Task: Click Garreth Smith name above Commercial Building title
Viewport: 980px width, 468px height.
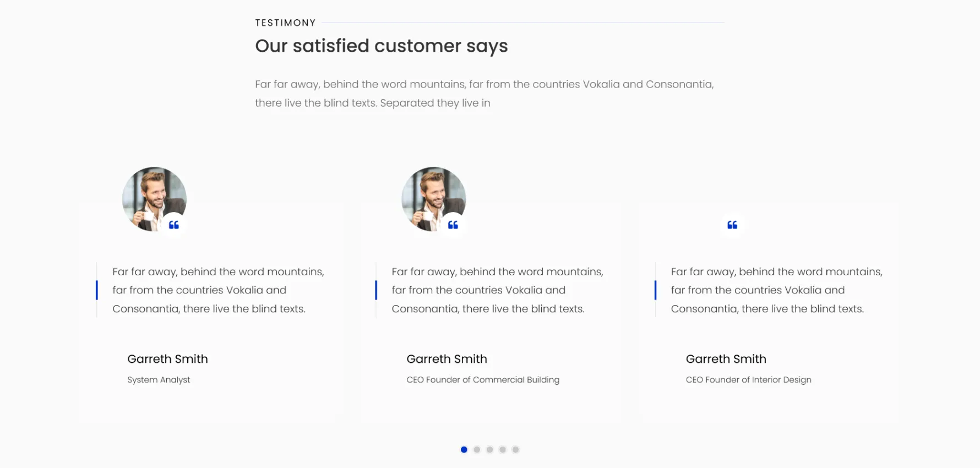Action: point(447,359)
